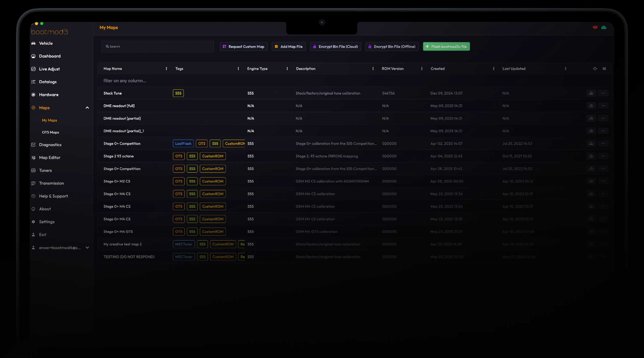Screen dimensions: 644x358
Task: Collapse the Maps sidebar section
Action: tap(87, 108)
